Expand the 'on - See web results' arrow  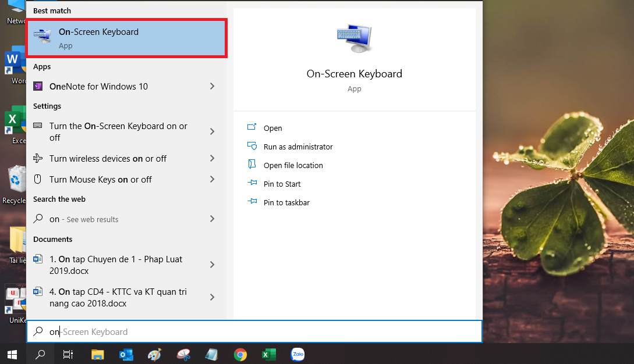point(212,219)
